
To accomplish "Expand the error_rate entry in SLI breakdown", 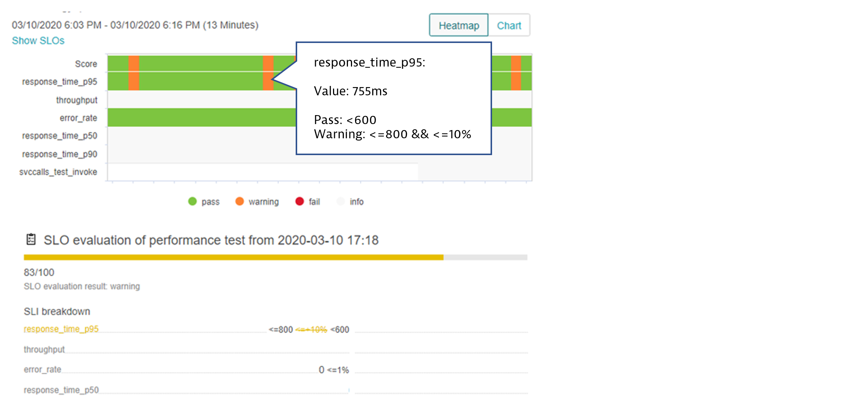I will (x=42, y=369).
